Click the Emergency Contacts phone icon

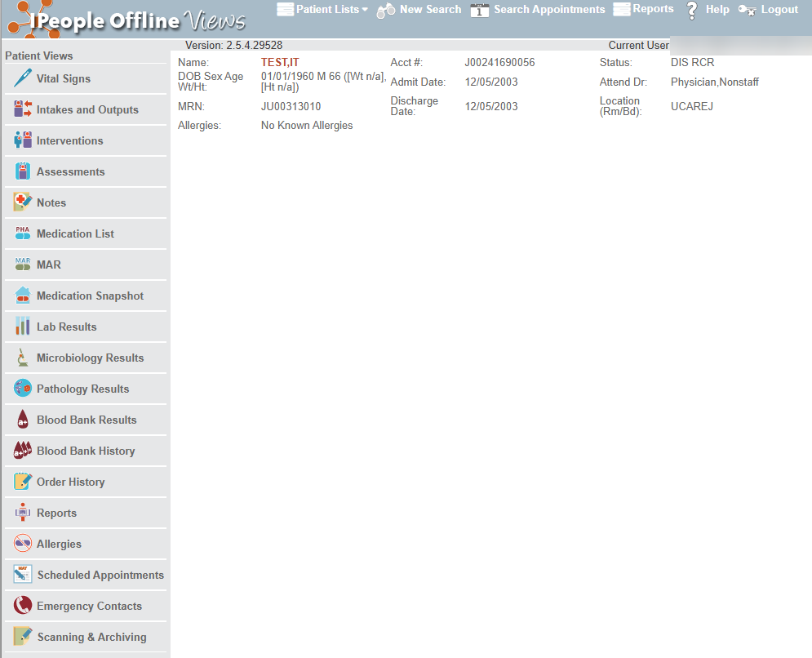click(x=23, y=605)
